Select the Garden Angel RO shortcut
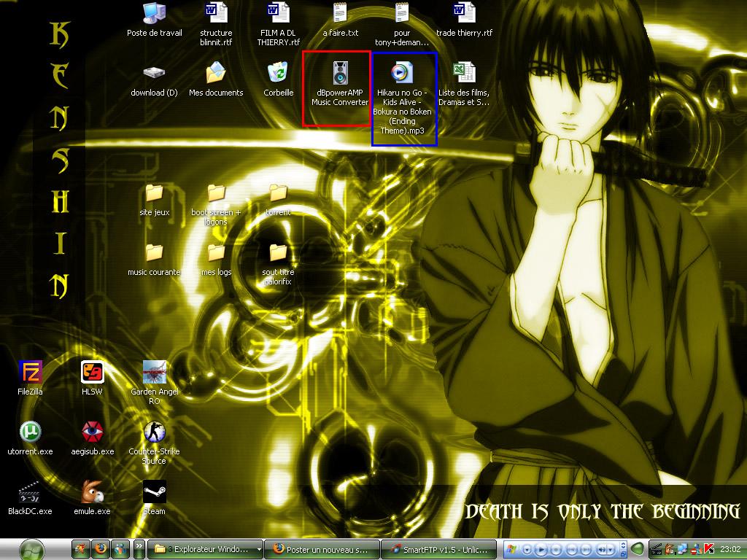 coord(155,383)
